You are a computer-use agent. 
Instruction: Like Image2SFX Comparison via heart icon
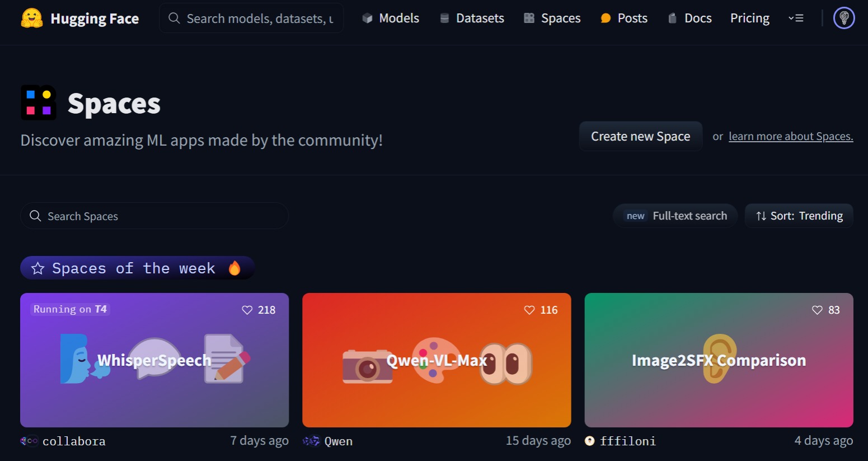point(817,310)
